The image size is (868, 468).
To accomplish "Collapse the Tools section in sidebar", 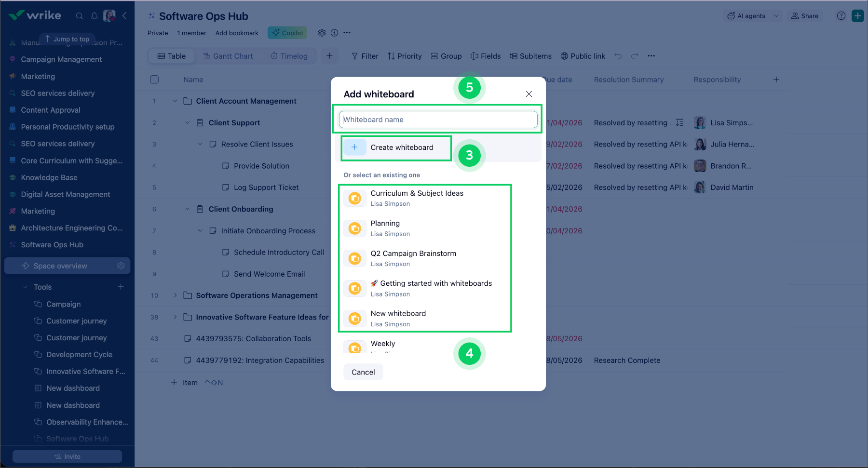I will click(26, 287).
